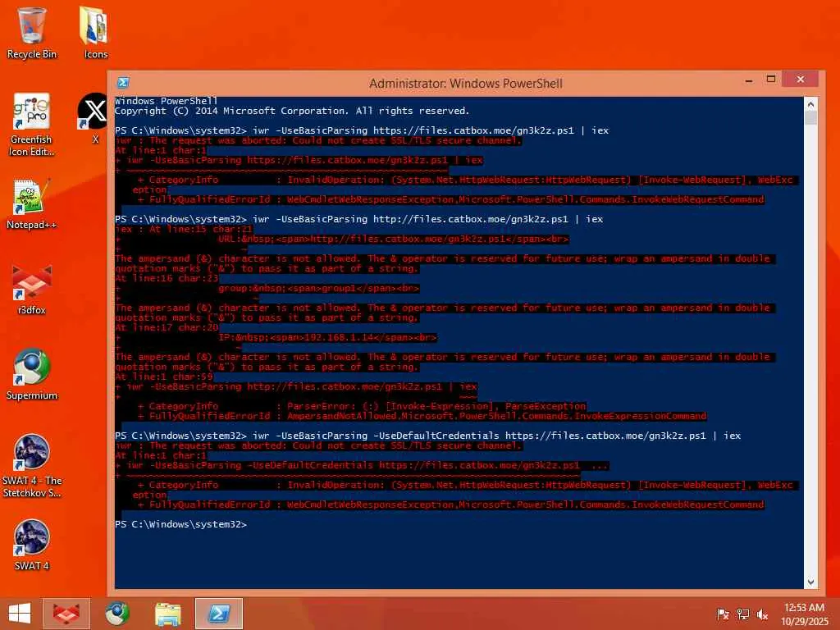
Task: Switch to r3dfox in the taskbar
Action: (66, 614)
